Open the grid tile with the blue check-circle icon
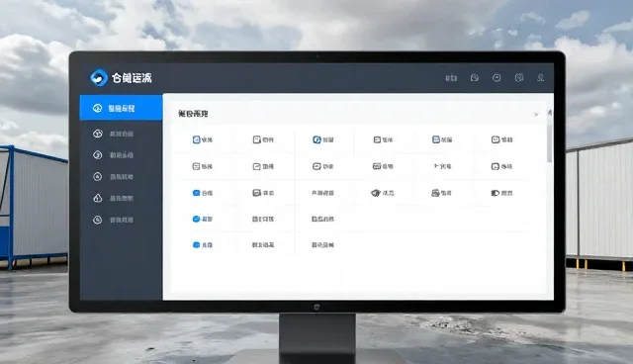633x364 pixels. click(x=203, y=219)
